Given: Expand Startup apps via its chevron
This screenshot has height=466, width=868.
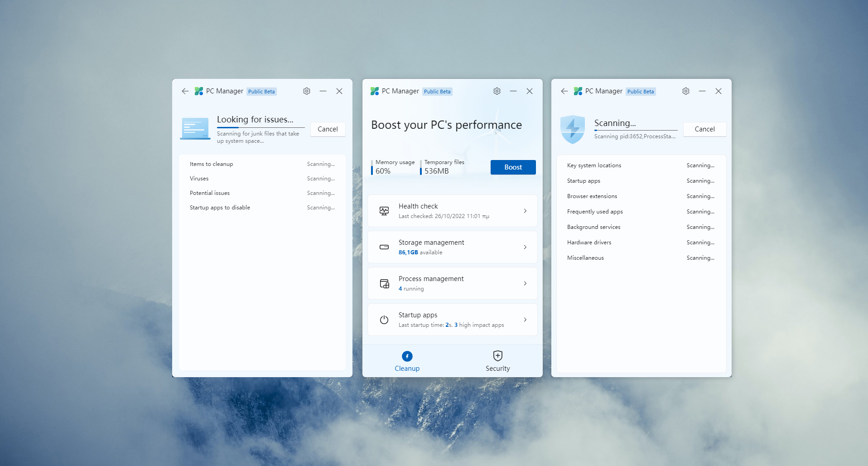Looking at the screenshot, I should point(525,320).
